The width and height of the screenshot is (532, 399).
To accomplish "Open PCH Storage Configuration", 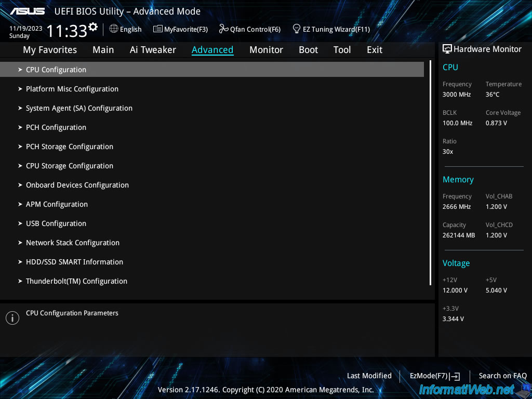I will coord(69,147).
